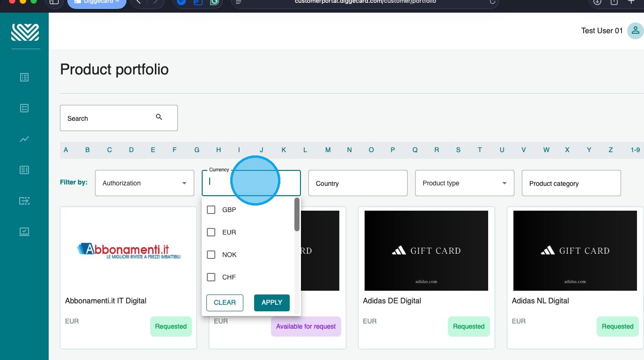The image size is (644, 360).
Task: Jump to products starting with P
Action: (393, 150)
